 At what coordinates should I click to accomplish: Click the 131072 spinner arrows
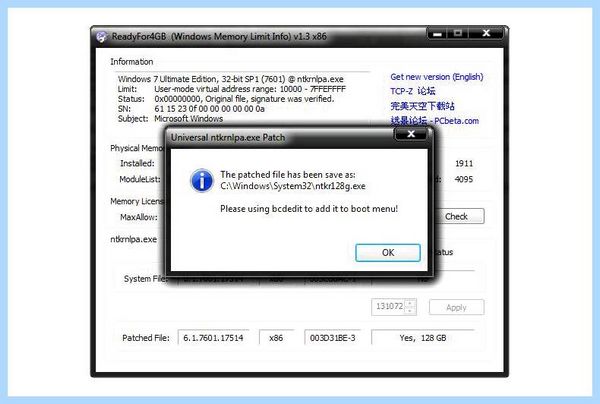(410, 307)
